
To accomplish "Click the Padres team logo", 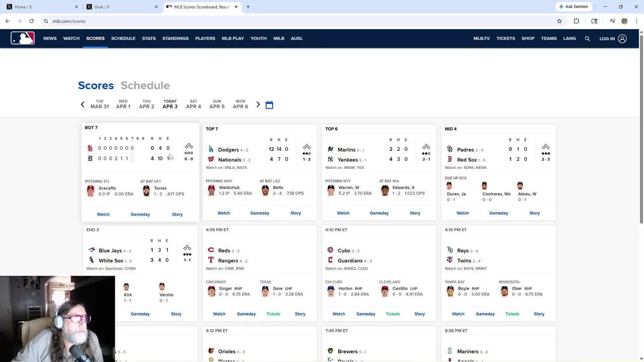I will [450, 149].
